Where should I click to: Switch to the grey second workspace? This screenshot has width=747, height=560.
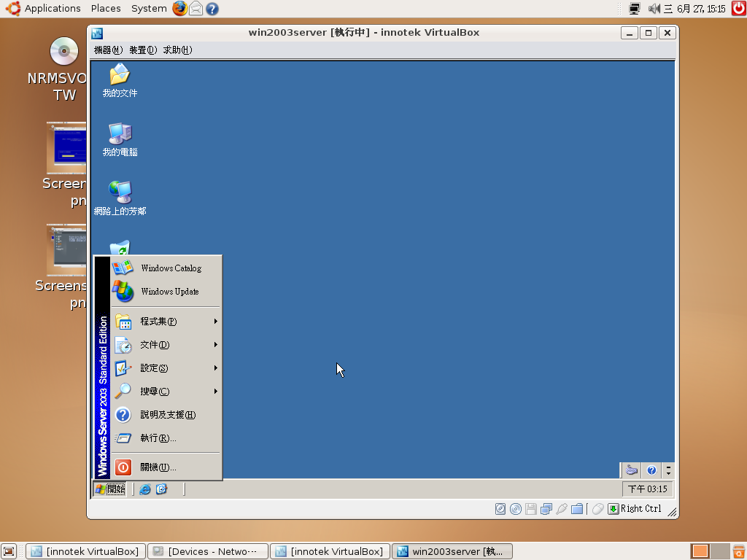point(720,551)
